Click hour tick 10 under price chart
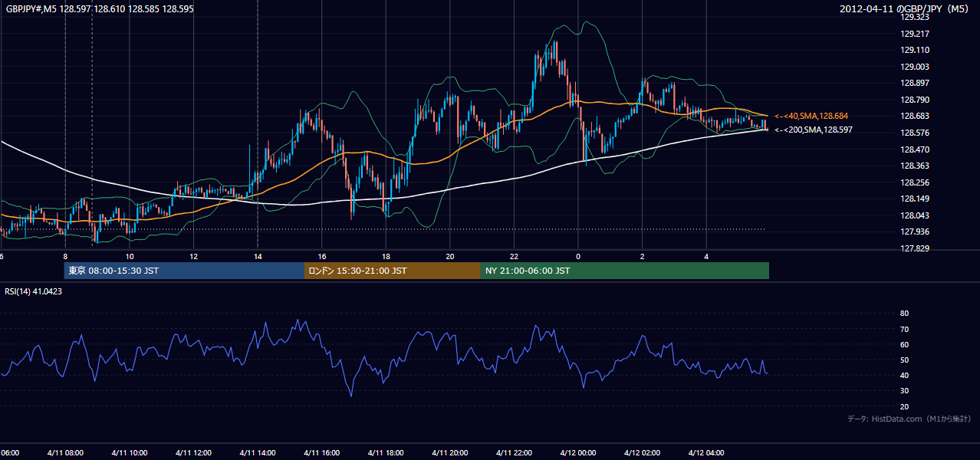Viewport: 980px width, 460px height. click(x=130, y=256)
